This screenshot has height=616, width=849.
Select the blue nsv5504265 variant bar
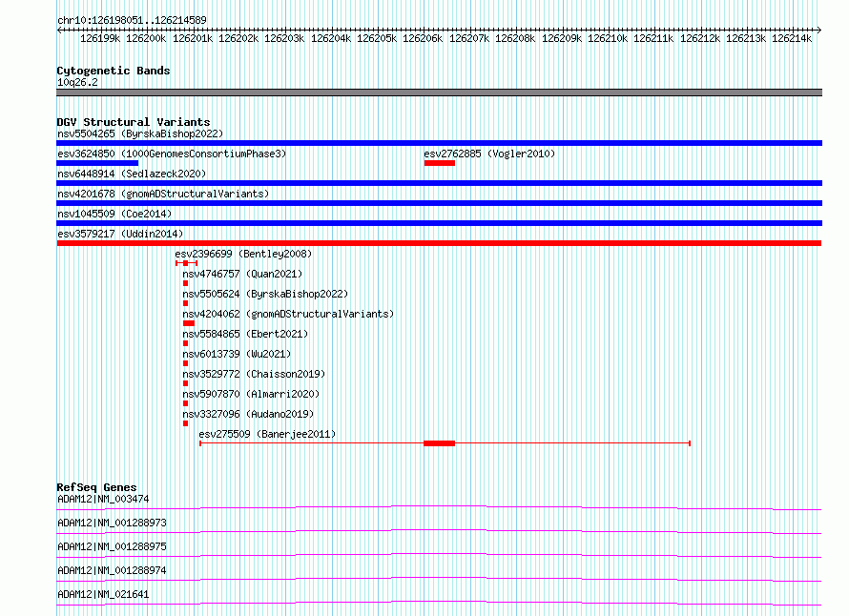439,143
